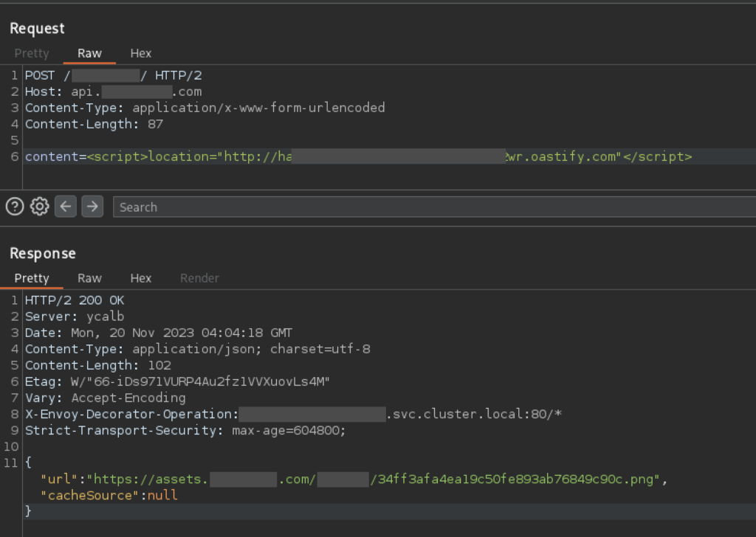This screenshot has height=537, width=756.
Task: Click the 'Server: ycalb' response header
Action: [x=75, y=316]
